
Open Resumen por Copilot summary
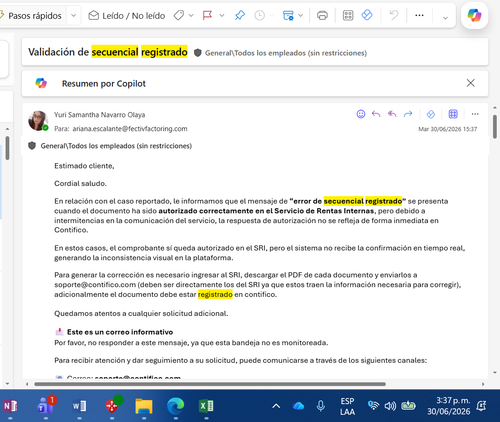tap(104, 84)
